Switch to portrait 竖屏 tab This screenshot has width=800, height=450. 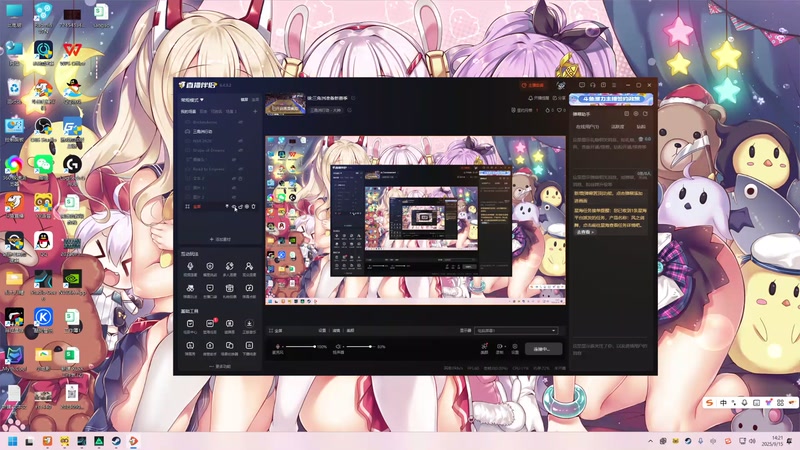coord(256,99)
